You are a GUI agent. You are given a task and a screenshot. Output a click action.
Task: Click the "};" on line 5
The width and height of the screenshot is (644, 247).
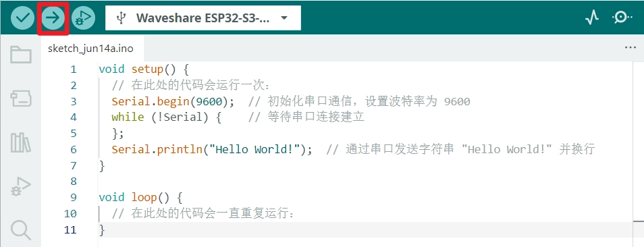click(x=117, y=134)
